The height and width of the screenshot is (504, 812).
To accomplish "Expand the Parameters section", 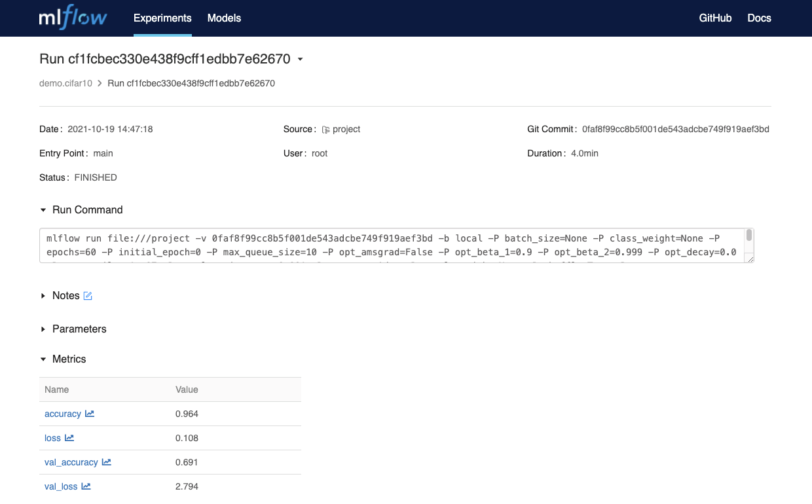I will coord(43,329).
